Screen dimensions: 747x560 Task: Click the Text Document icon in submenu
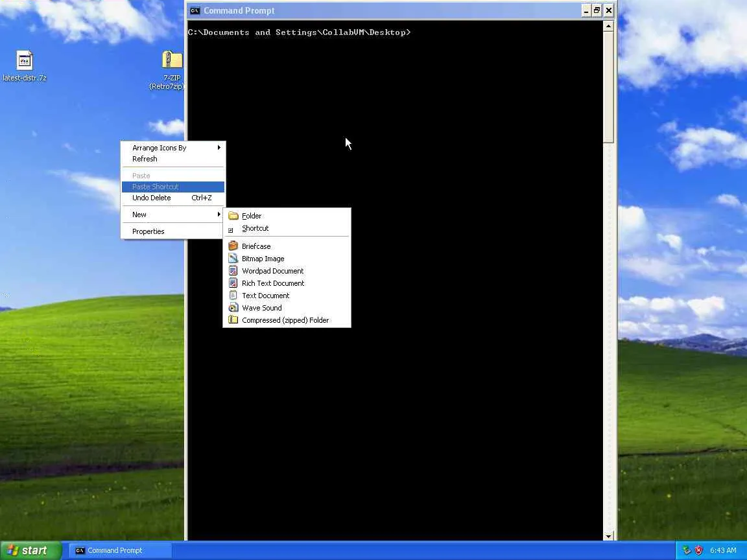tap(233, 296)
